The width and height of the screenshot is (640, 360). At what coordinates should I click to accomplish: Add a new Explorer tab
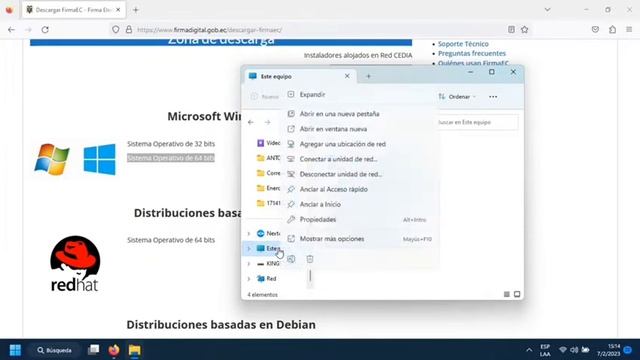368,76
